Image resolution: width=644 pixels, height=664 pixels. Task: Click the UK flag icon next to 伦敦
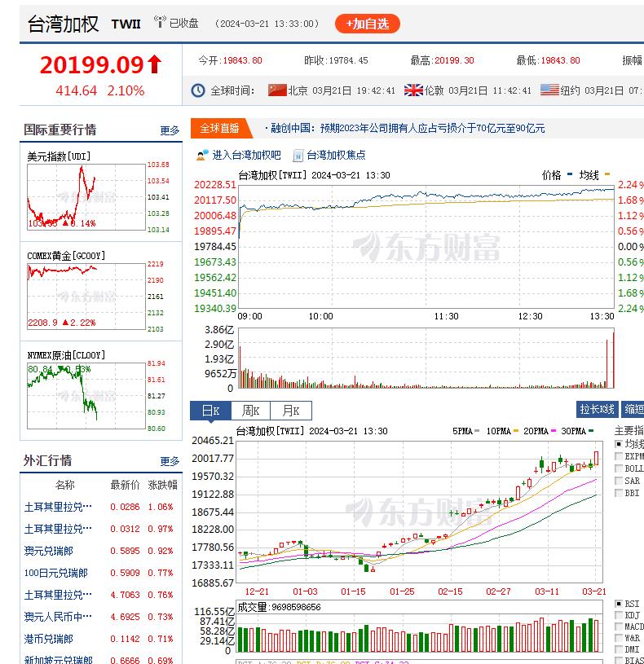(413, 90)
